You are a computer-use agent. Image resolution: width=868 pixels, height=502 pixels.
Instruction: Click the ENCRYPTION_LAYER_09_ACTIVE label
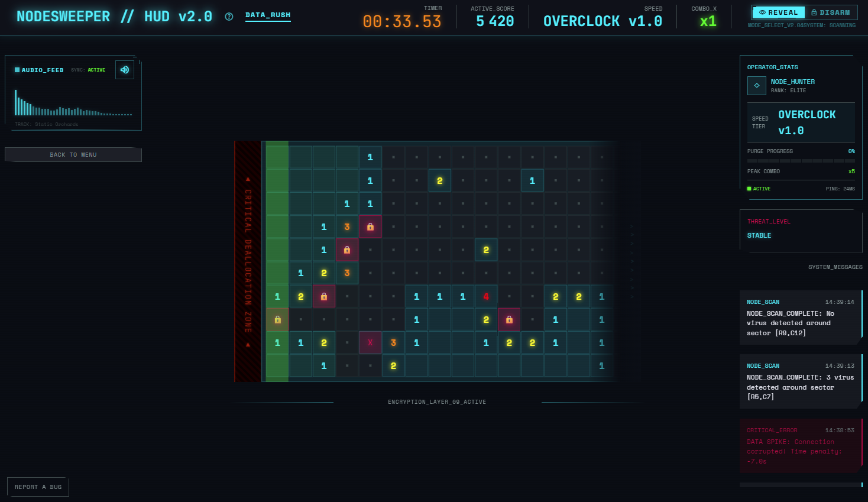[437, 402]
